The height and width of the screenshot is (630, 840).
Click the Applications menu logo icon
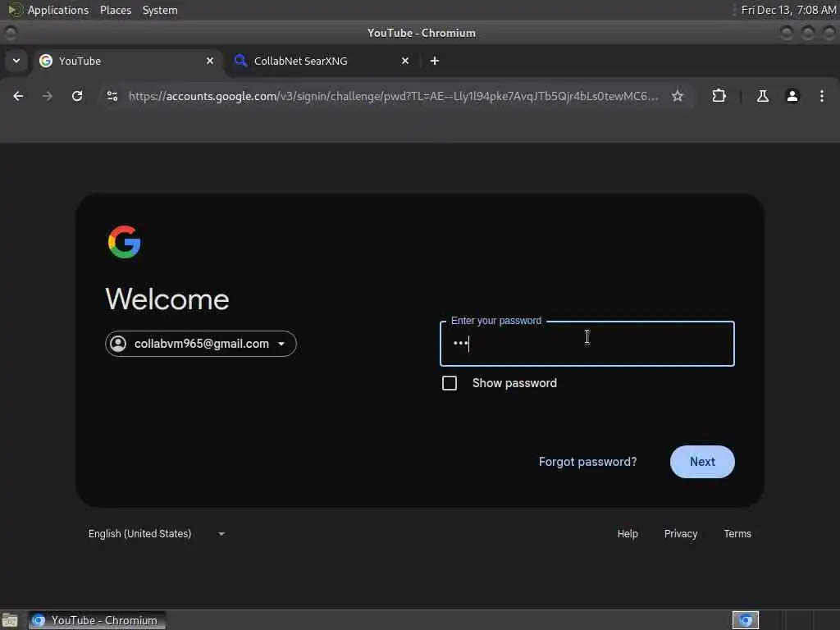click(x=15, y=10)
